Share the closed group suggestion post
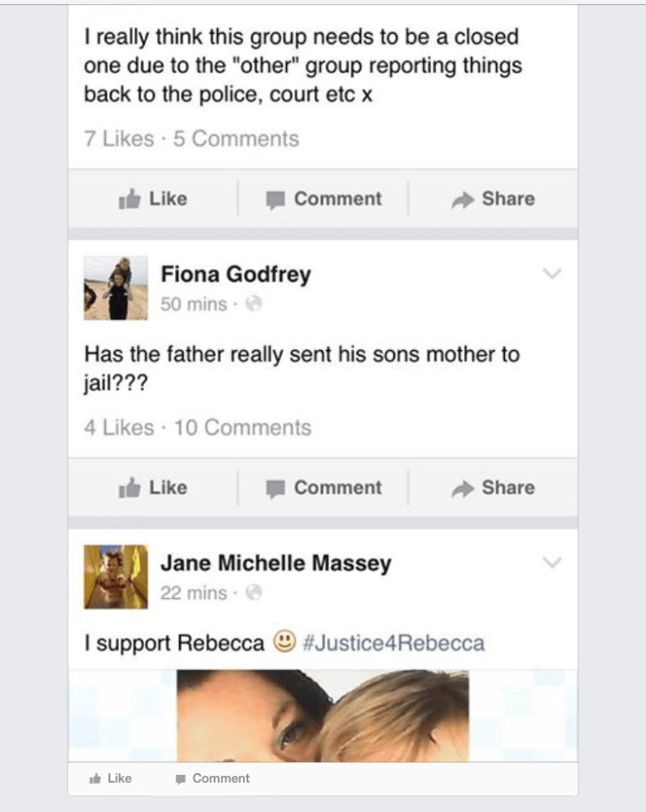 tap(493, 198)
